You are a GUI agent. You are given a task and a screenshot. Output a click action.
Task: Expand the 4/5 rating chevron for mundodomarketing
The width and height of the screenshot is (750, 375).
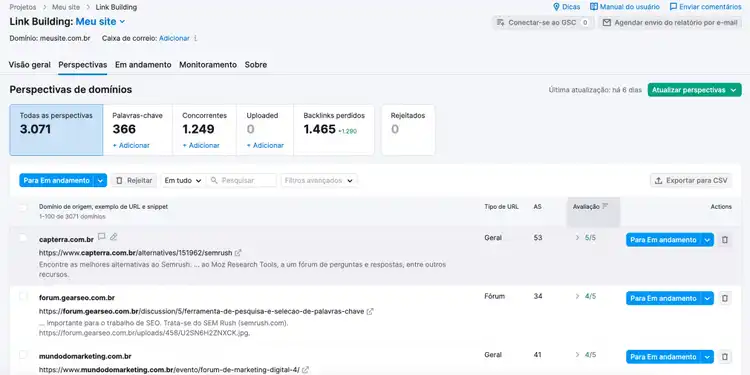click(577, 355)
